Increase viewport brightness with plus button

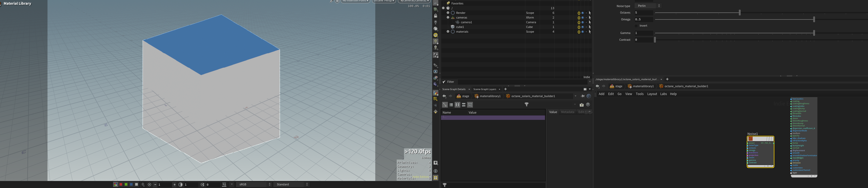click(174, 185)
